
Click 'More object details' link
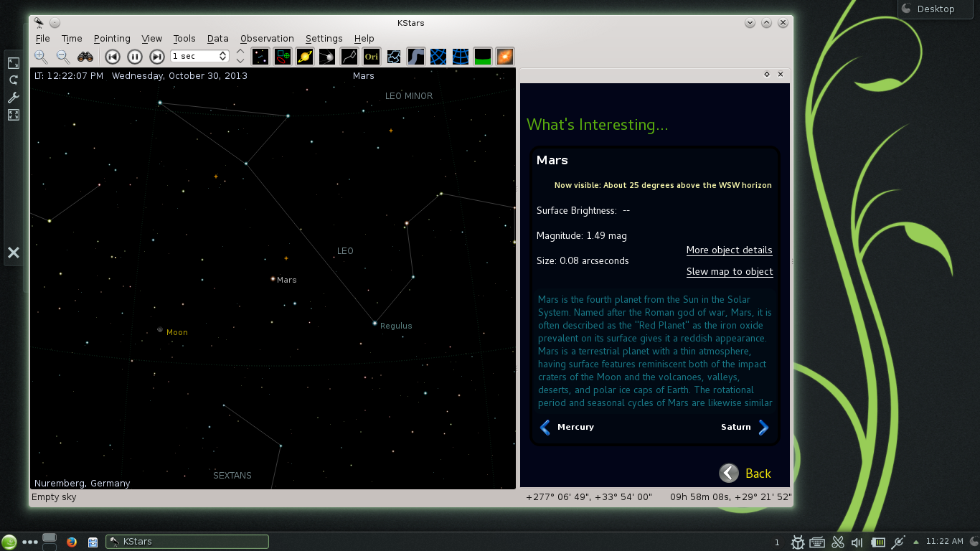pos(729,250)
